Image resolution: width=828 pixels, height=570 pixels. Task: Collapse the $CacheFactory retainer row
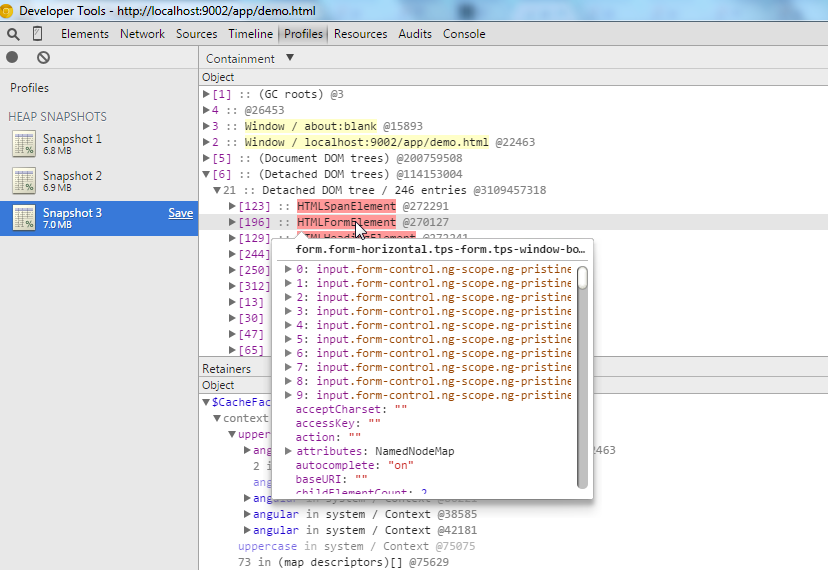click(x=206, y=402)
